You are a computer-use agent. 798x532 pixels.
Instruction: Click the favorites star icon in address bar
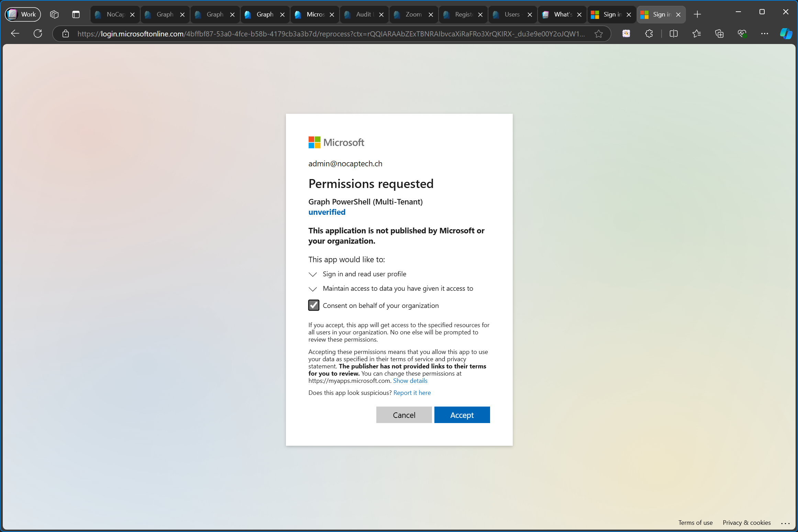pyautogui.click(x=599, y=34)
